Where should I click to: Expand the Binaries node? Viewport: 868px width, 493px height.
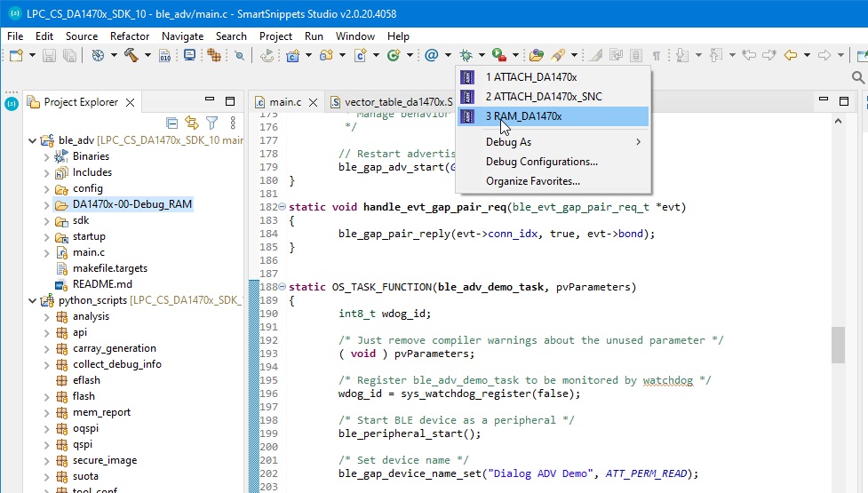47,156
